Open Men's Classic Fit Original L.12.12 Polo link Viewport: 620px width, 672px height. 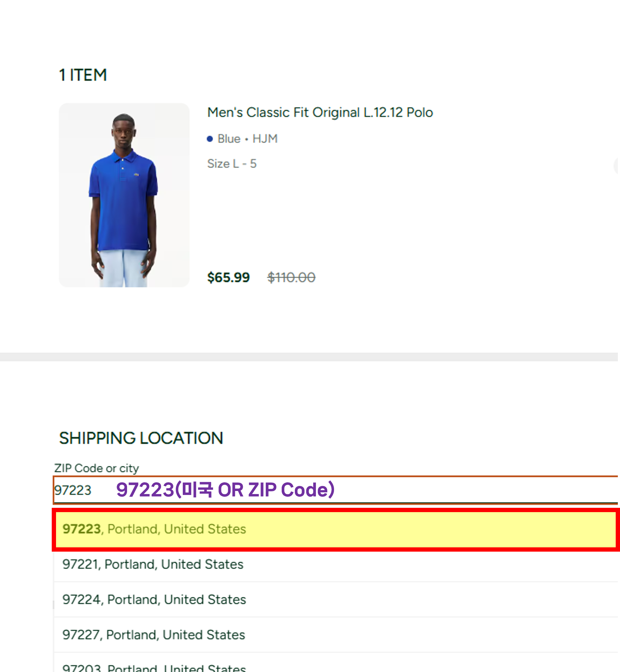coord(320,112)
